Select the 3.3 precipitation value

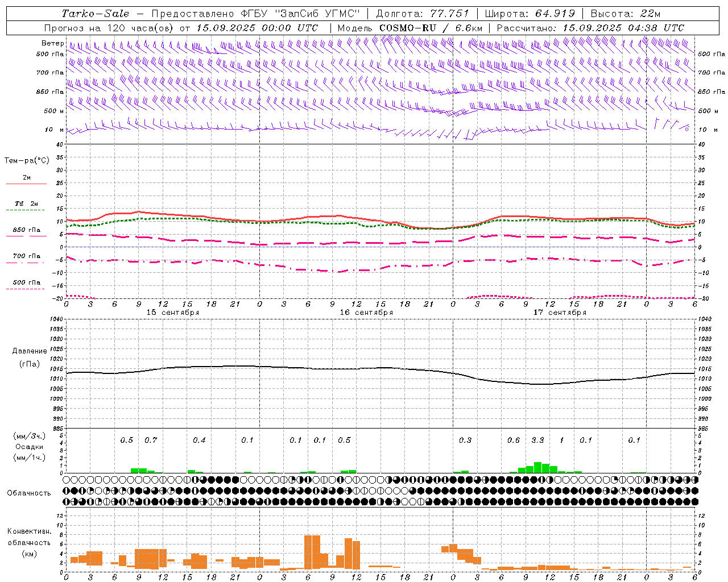coord(537,440)
